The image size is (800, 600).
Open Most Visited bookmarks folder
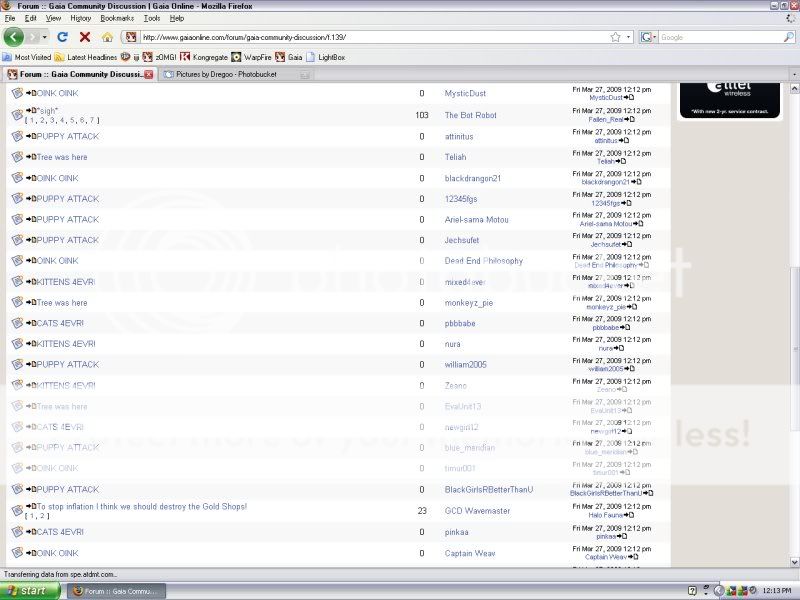pyautogui.click(x=27, y=57)
